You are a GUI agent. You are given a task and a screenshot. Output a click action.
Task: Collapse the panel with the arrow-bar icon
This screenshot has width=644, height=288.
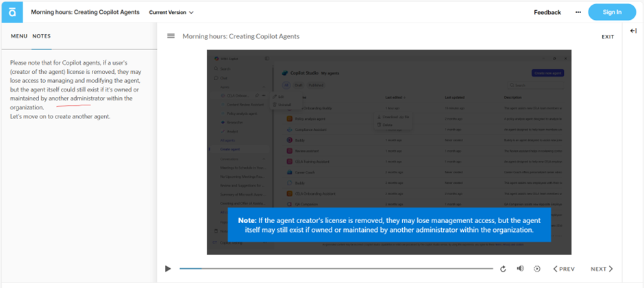point(633,31)
